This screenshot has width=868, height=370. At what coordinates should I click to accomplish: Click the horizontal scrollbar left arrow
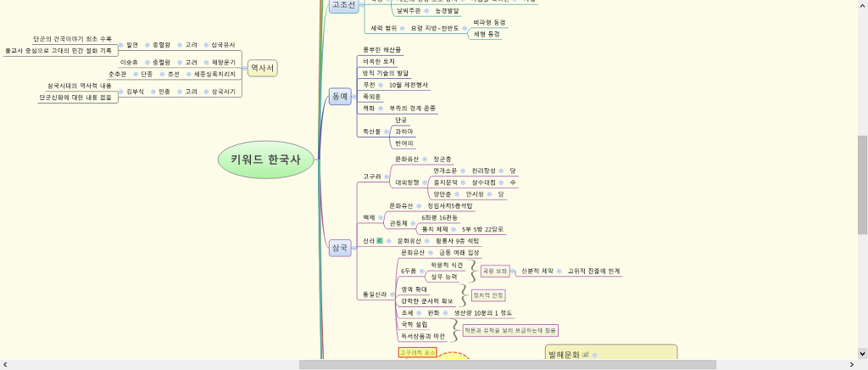(6, 364)
